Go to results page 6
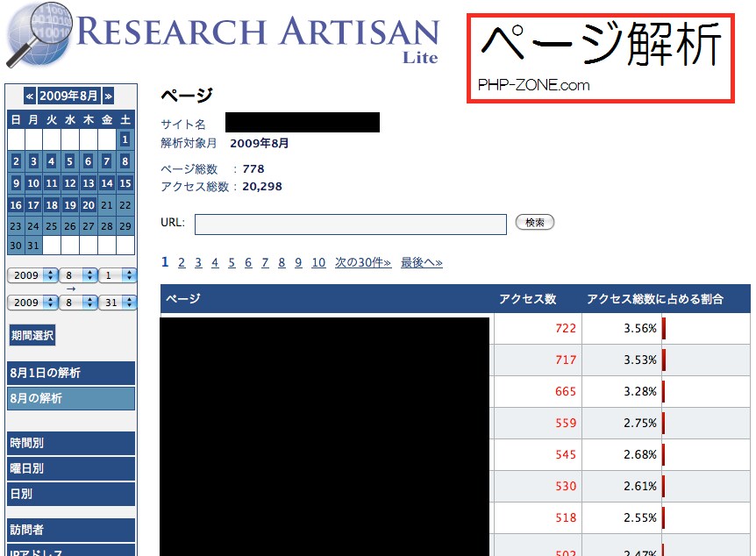The image size is (756, 556). coord(248,263)
